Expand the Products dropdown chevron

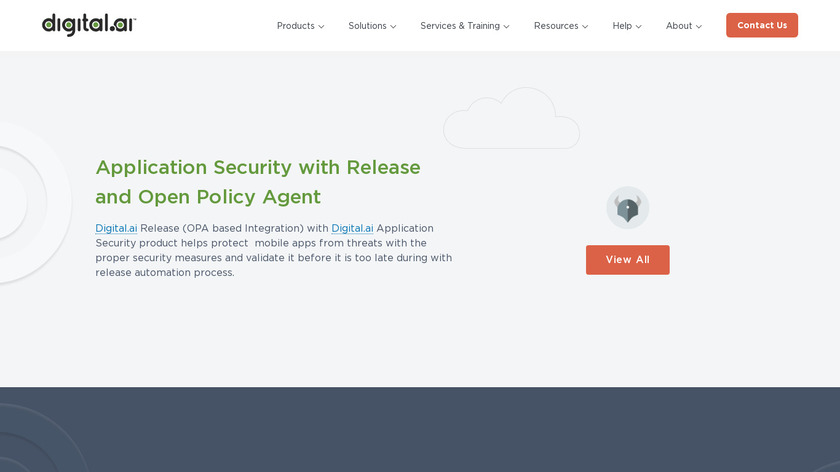click(321, 26)
